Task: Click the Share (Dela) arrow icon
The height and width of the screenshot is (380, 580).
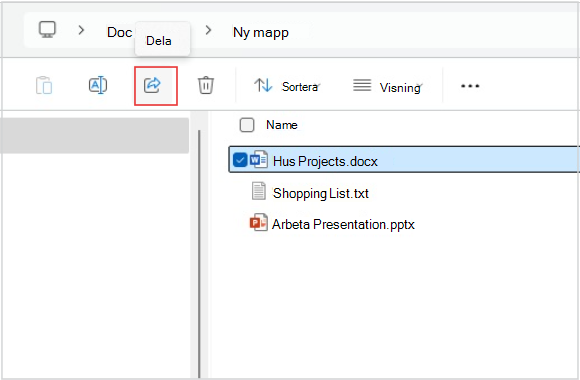Action: tap(152, 85)
